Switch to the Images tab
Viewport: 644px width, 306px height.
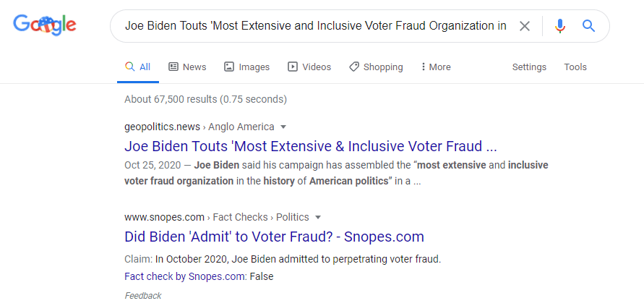[x=246, y=67]
